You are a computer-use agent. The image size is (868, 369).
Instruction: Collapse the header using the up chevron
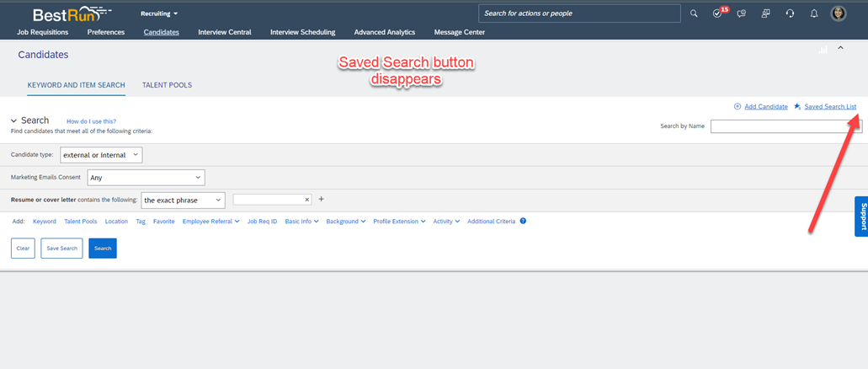[x=840, y=48]
